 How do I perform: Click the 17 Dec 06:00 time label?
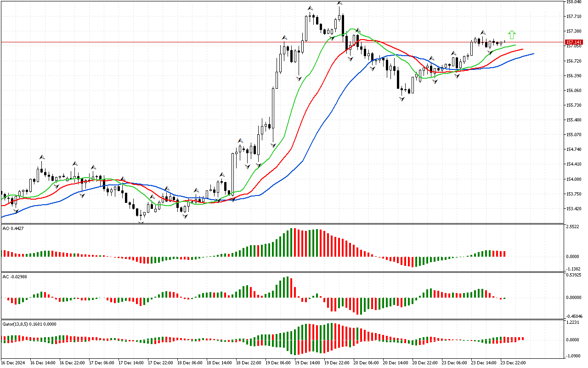click(x=101, y=362)
